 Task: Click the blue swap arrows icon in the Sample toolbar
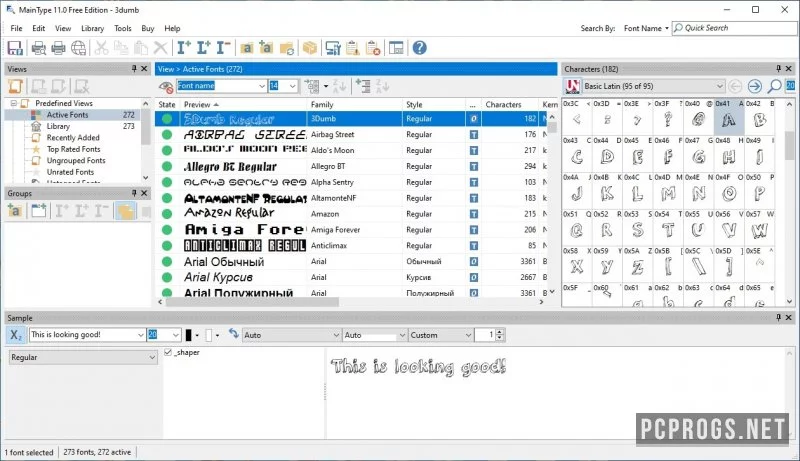point(233,334)
